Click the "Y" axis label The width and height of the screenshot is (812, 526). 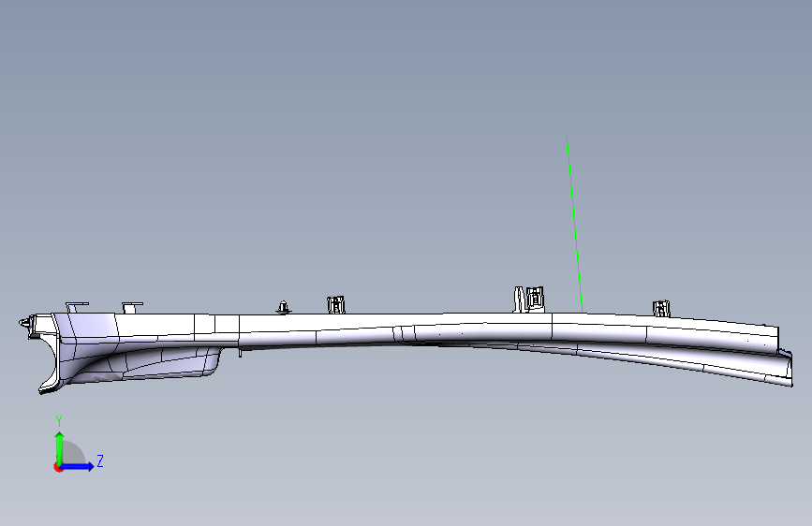pyautogui.click(x=59, y=421)
